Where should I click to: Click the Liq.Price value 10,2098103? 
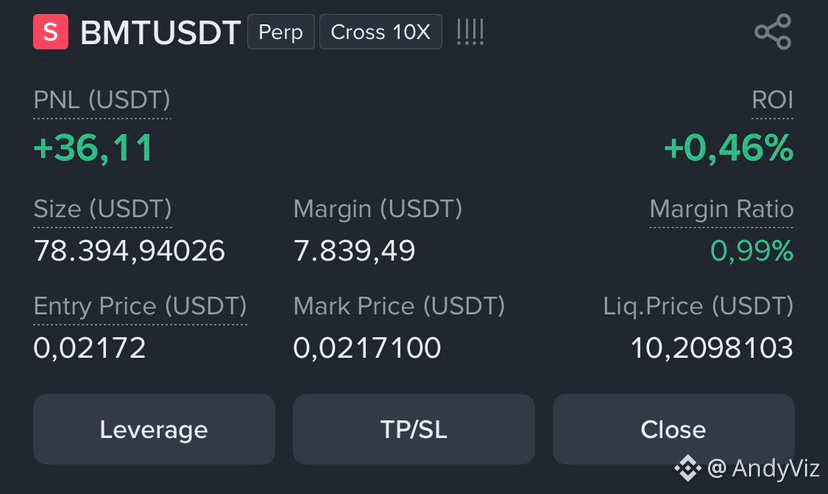(x=712, y=348)
